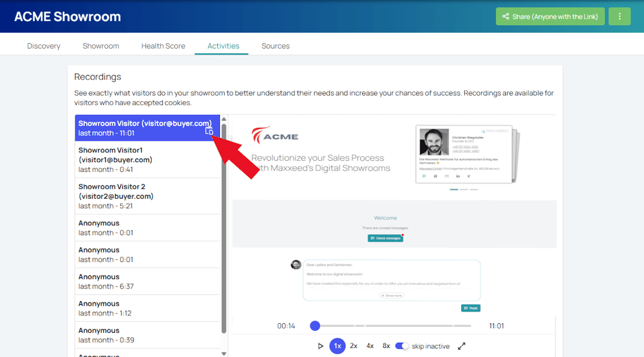644x357 pixels.
Task: Click the Share (Anyone with the Link) button
Action: coord(551,17)
